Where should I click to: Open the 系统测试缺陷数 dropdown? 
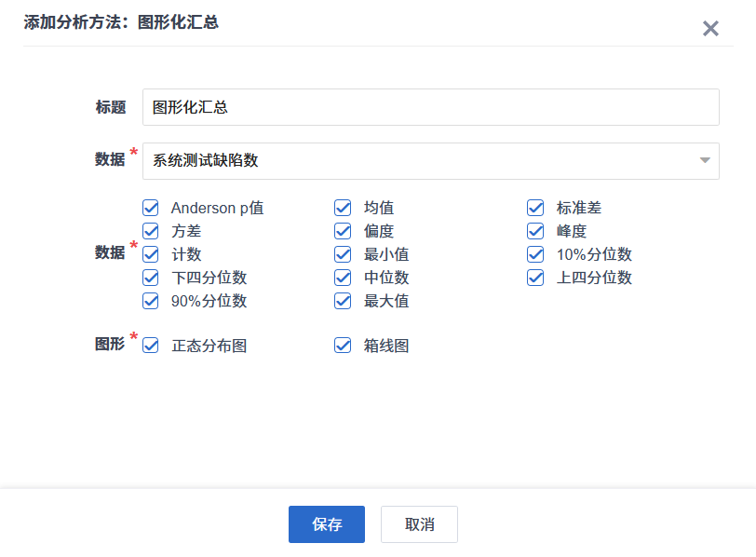coord(419,160)
